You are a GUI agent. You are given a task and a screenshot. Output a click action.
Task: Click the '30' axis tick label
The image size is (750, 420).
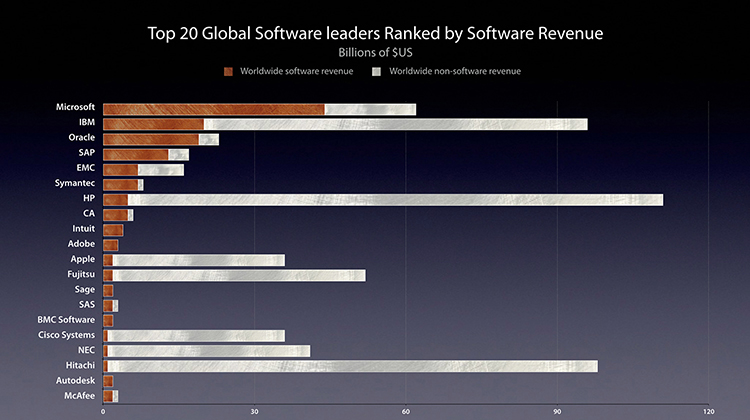click(254, 411)
